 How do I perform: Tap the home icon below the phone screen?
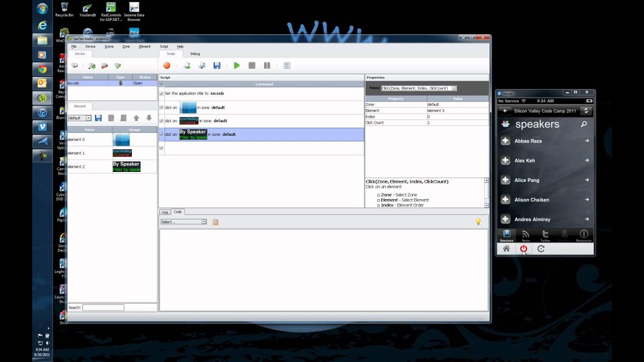click(506, 248)
